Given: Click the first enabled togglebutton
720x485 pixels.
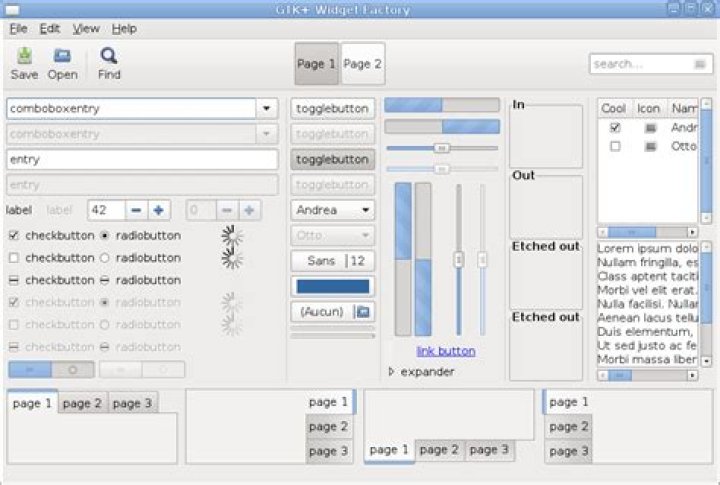Looking at the screenshot, I should coord(332,109).
